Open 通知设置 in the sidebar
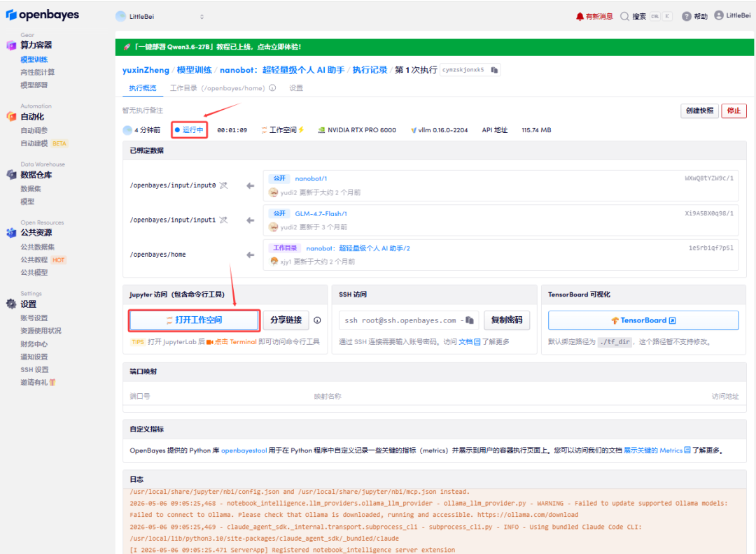Image resolution: width=756 pixels, height=554 pixels. (x=34, y=357)
